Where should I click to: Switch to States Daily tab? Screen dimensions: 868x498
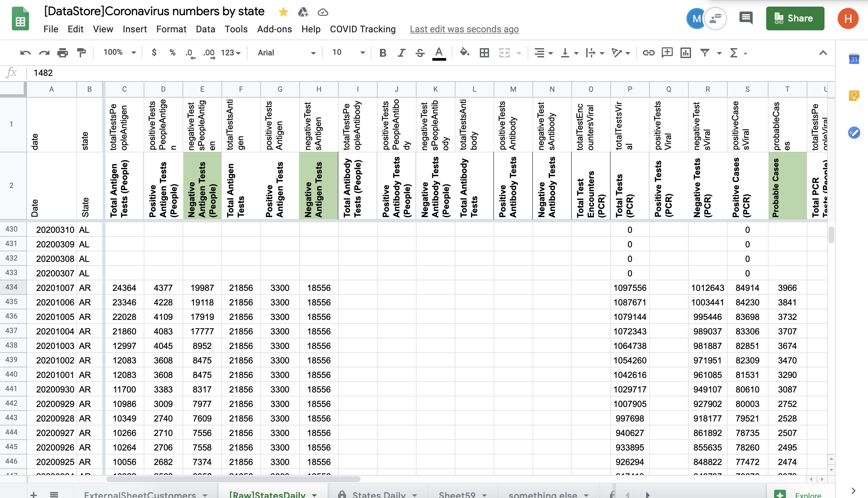pyautogui.click(x=378, y=495)
